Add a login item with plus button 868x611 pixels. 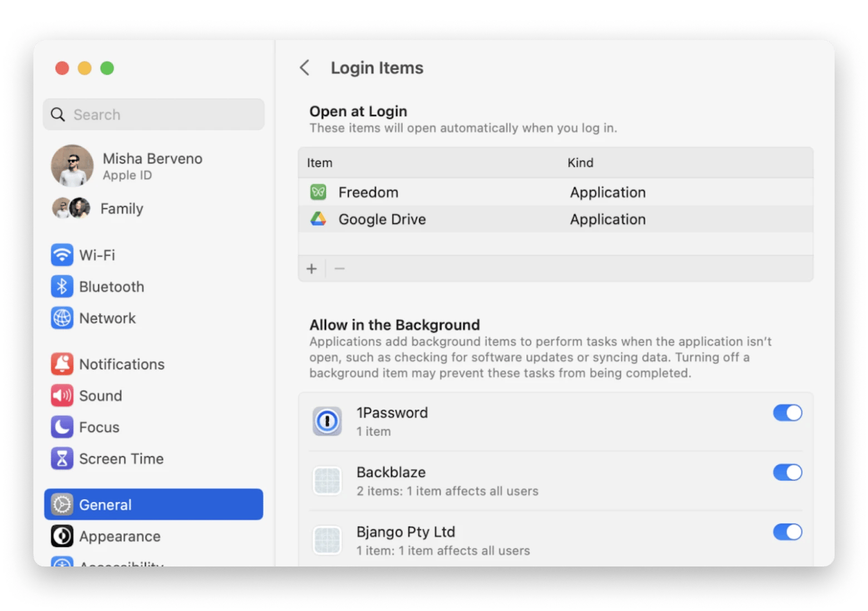pos(312,269)
